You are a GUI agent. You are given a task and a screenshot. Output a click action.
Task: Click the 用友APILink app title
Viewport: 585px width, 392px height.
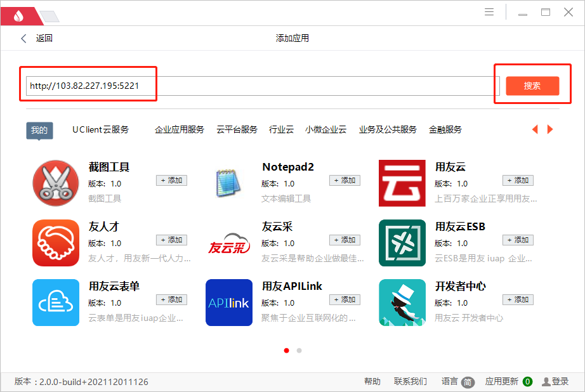[x=292, y=287]
